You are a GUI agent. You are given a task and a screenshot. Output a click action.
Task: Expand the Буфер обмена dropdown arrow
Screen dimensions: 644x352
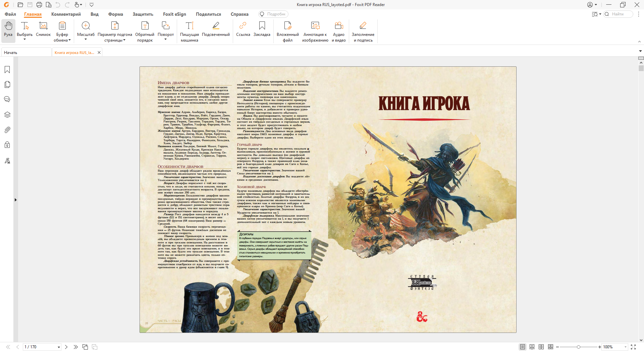[70, 40]
